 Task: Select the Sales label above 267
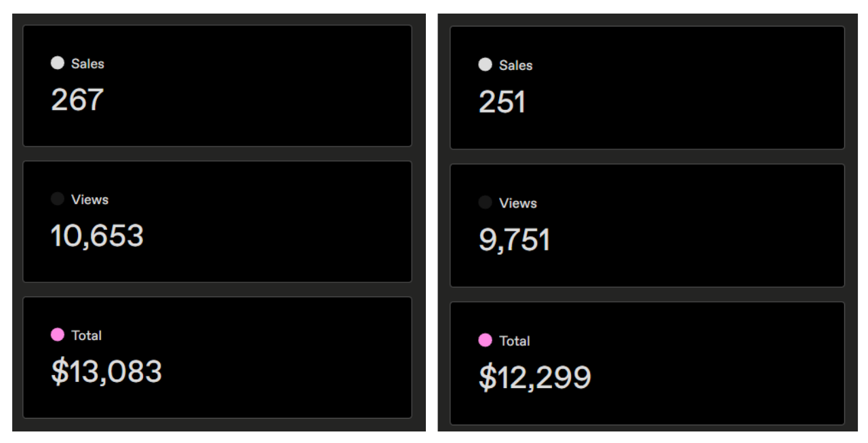pos(87,64)
